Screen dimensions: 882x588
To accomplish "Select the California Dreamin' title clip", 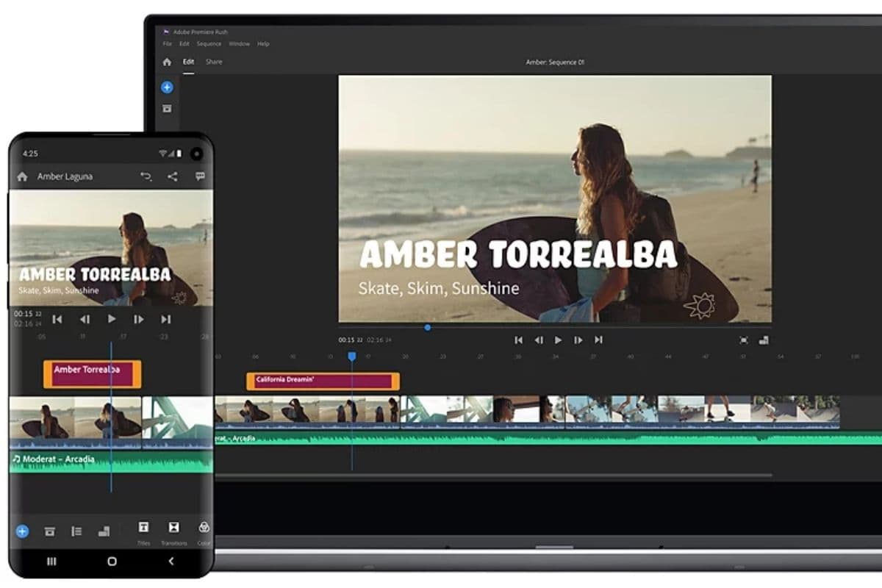I will point(323,381).
